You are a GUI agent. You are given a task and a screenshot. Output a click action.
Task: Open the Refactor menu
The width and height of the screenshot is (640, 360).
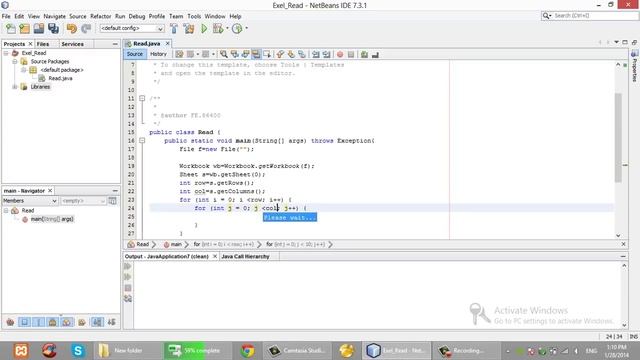[100, 16]
